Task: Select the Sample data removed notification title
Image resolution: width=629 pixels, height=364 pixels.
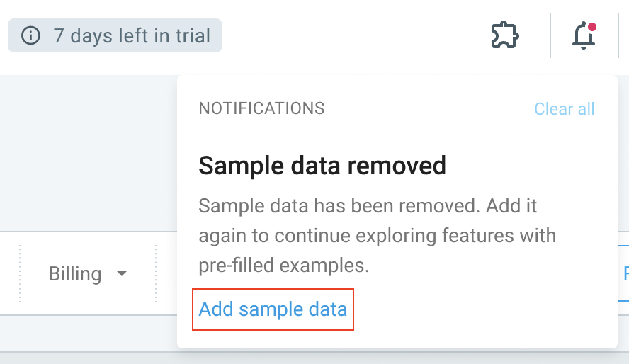Action: (322, 165)
